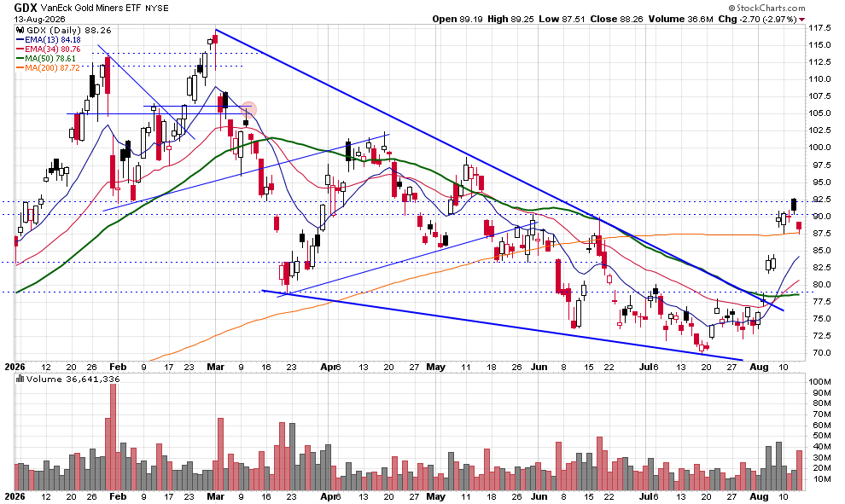
Task: Click the candlestick icon before GDX (Daily)
Action: (21, 31)
